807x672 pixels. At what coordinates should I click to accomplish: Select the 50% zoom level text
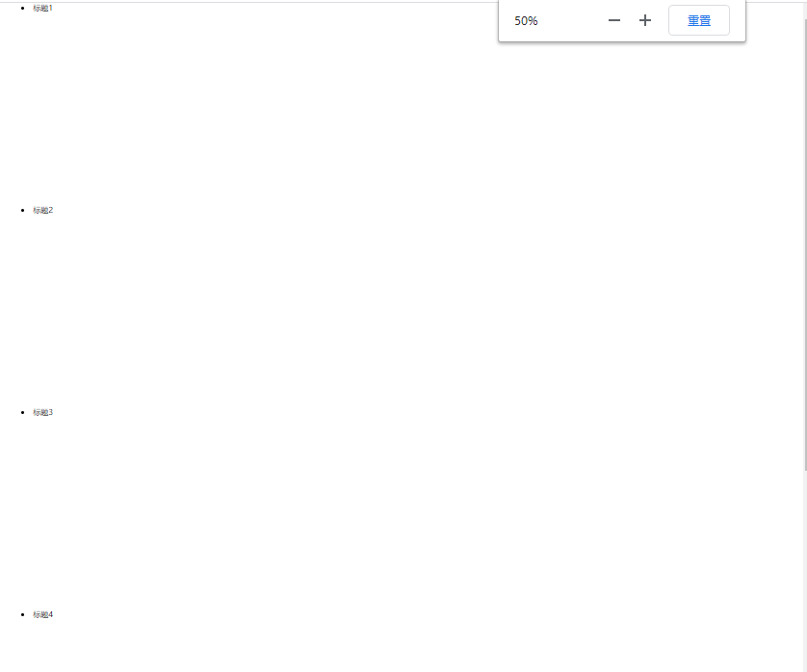pyautogui.click(x=526, y=21)
